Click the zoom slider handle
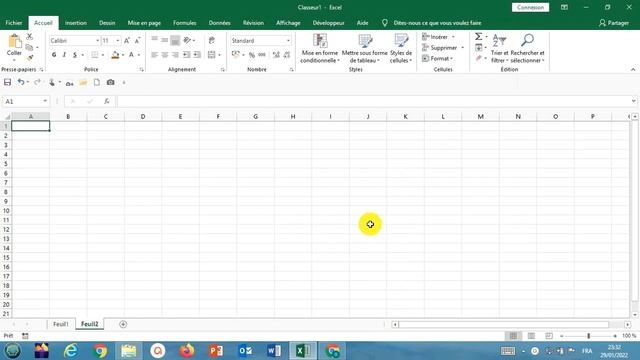The image size is (640, 360). (x=589, y=336)
